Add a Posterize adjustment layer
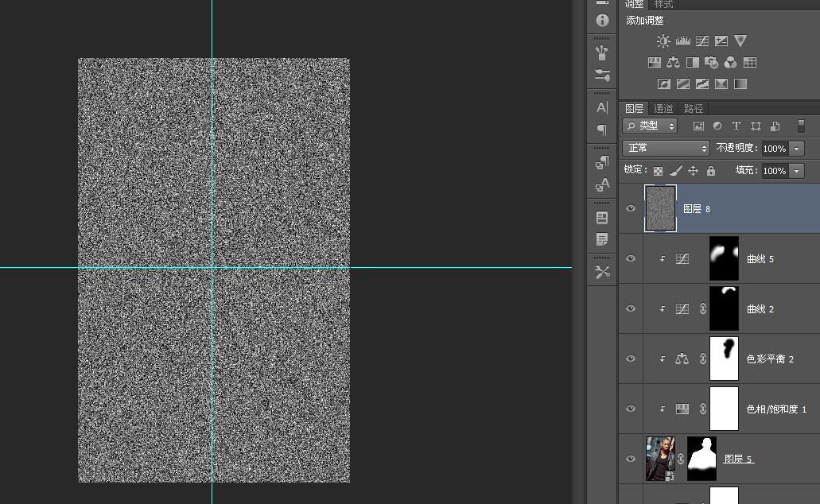Viewport: 820px width, 504px height. coord(683,83)
